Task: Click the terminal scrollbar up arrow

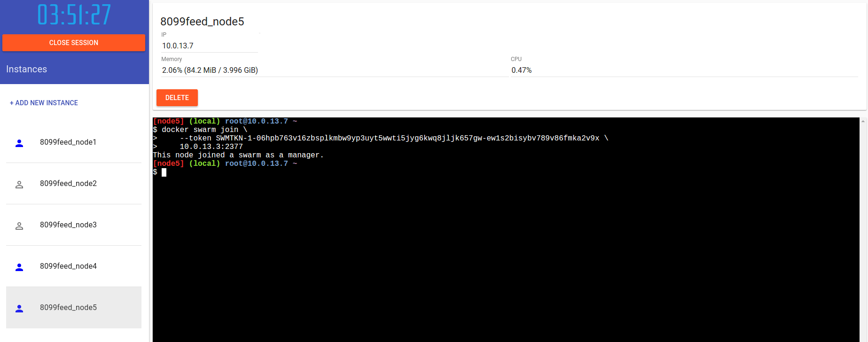Action: (x=863, y=121)
